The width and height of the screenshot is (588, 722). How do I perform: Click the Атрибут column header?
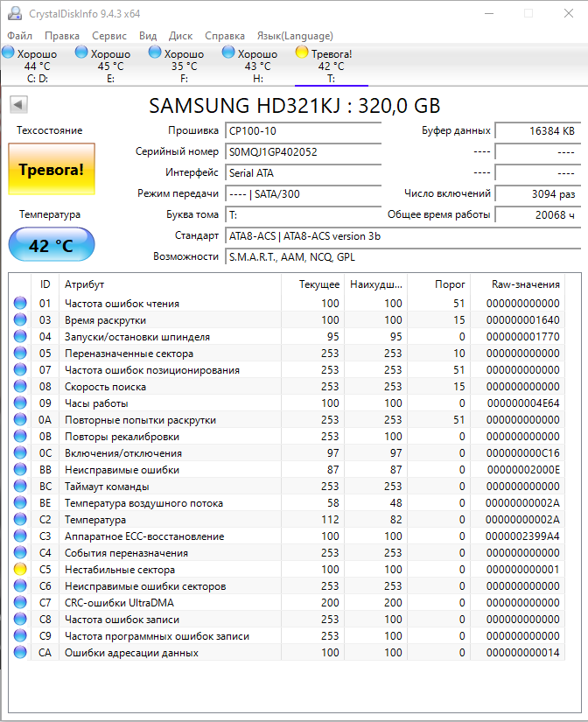pyautogui.click(x=170, y=284)
